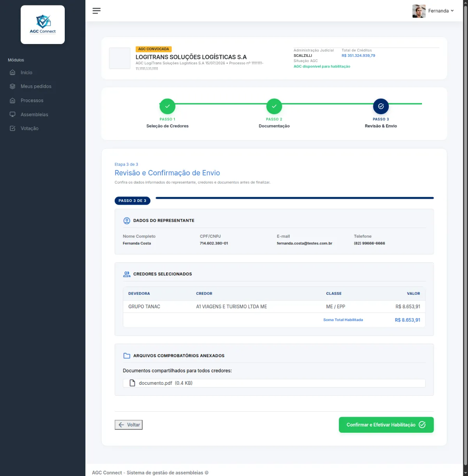This screenshot has height=476, width=468.
Task: Click the representative person icon
Action: tap(127, 221)
